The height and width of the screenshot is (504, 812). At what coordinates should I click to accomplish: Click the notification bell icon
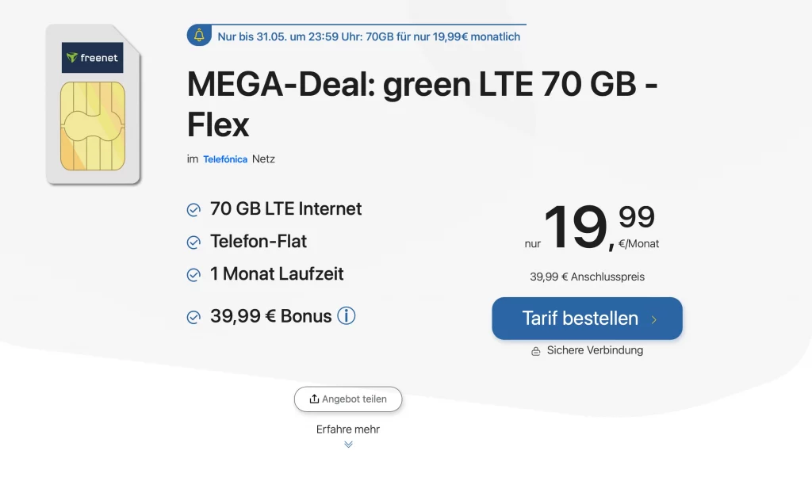coord(199,35)
